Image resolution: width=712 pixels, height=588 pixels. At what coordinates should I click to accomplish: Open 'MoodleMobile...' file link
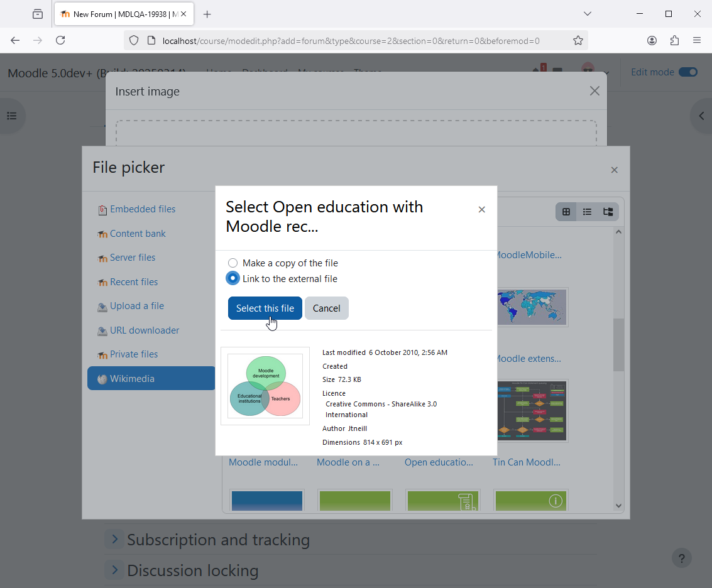coord(530,254)
